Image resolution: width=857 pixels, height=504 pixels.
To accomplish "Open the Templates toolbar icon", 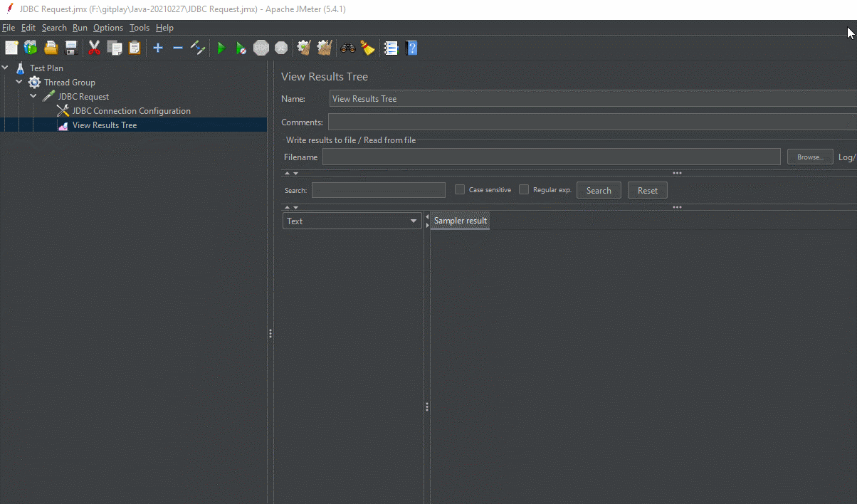I will tap(31, 48).
